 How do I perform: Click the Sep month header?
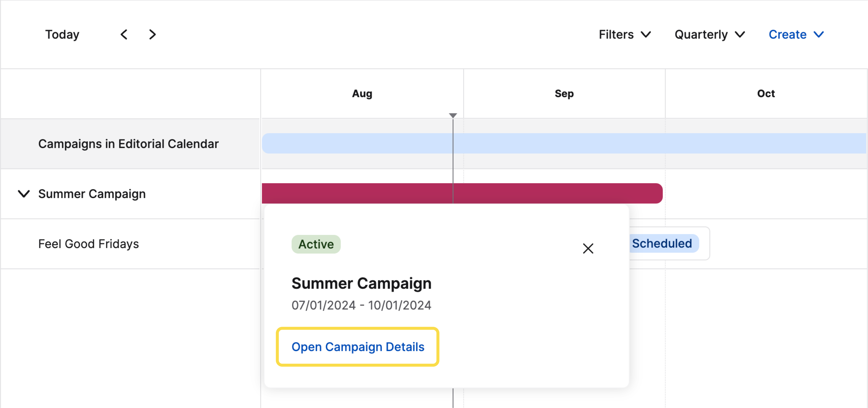point(564,93)
